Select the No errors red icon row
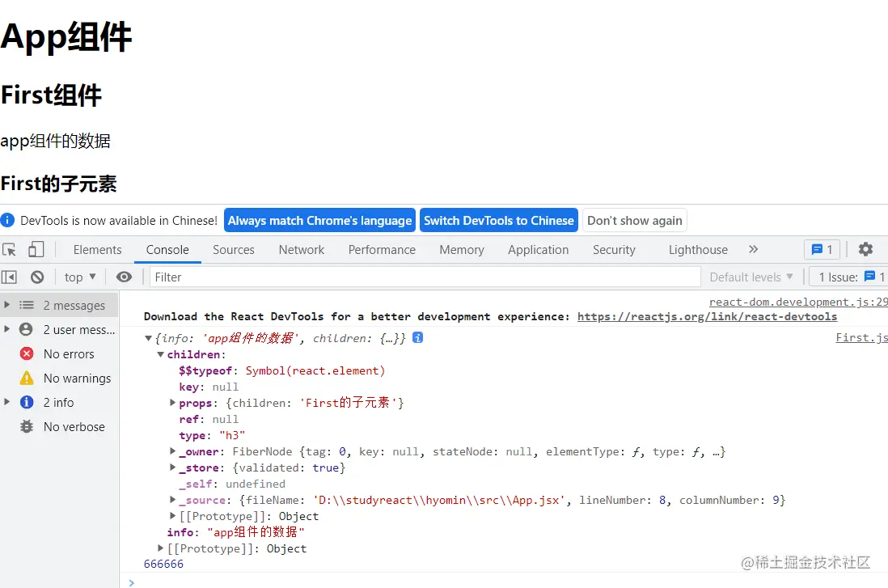This screenshot has height=588, width=888. pos(59,354)
